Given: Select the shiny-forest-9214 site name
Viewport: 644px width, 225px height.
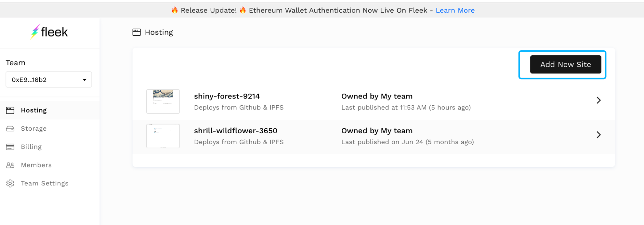Looking at the screenshot, I should click(x=227, y=96).
